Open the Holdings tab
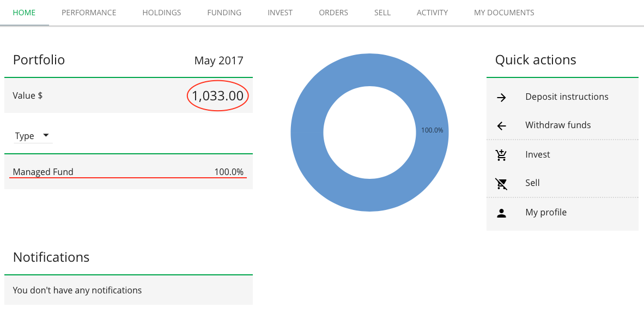Image resolution: width=644 pixels, height=331 pixels. (x=162, y=13)
